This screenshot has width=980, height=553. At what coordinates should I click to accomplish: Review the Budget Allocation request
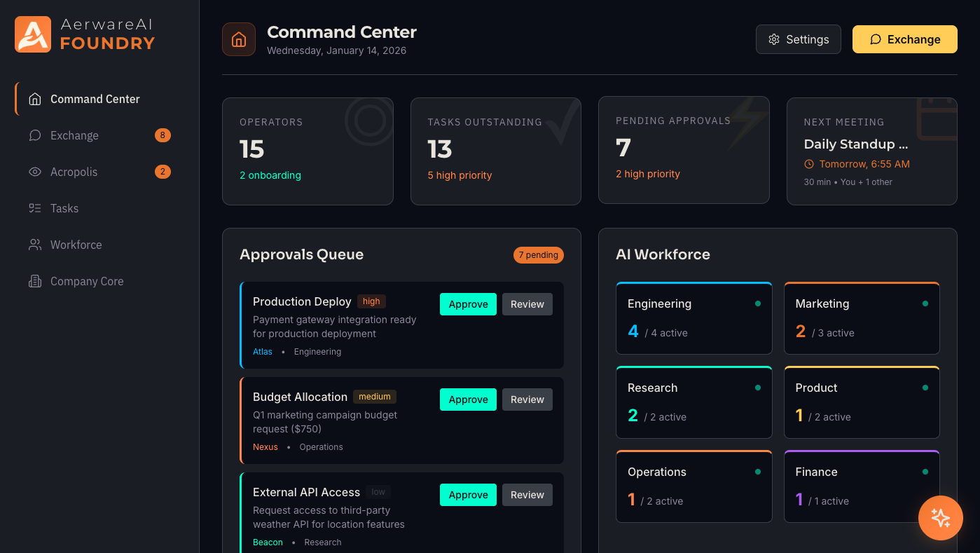point(527,399)
